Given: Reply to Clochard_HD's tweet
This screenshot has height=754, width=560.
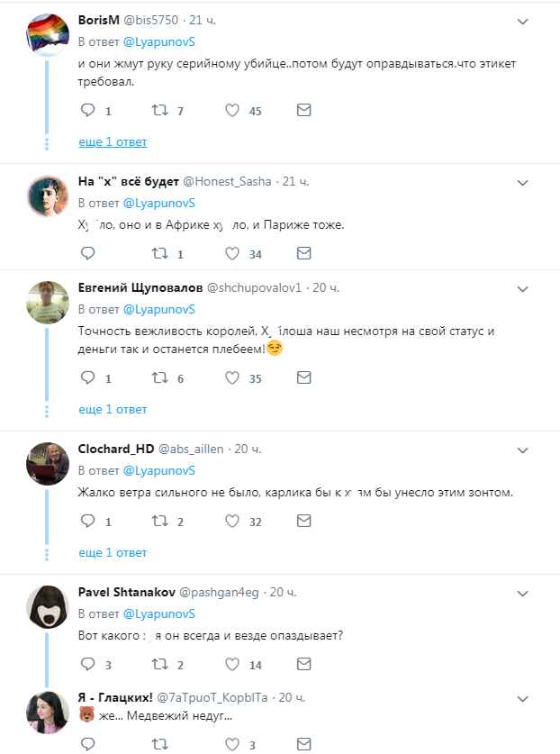Looking at the screenshot, I should pos(88,521).
